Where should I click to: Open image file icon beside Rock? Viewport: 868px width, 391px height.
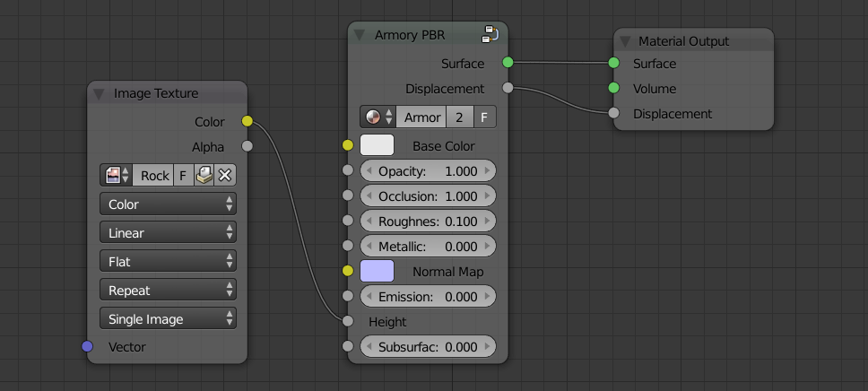pos(204,175)
